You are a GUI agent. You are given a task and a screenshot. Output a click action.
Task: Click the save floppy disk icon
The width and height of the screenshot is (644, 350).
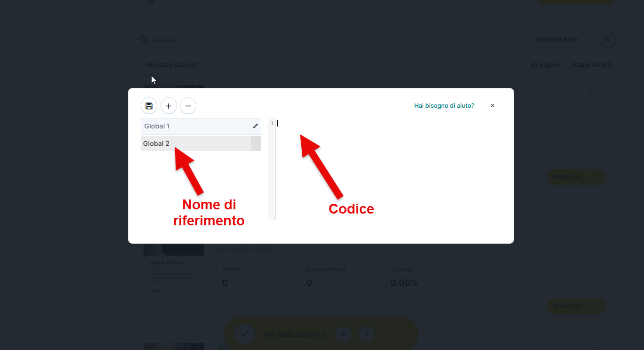point(149,106)
